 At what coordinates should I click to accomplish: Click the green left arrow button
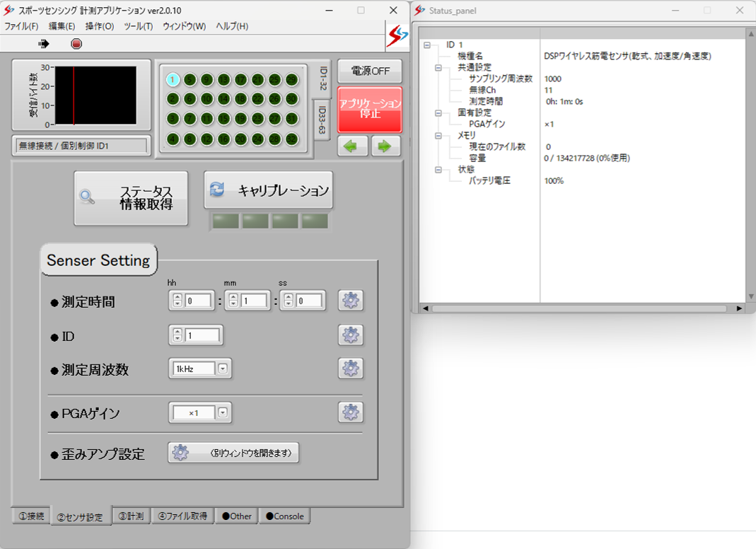pyautogui.click(x=352, y=146)
